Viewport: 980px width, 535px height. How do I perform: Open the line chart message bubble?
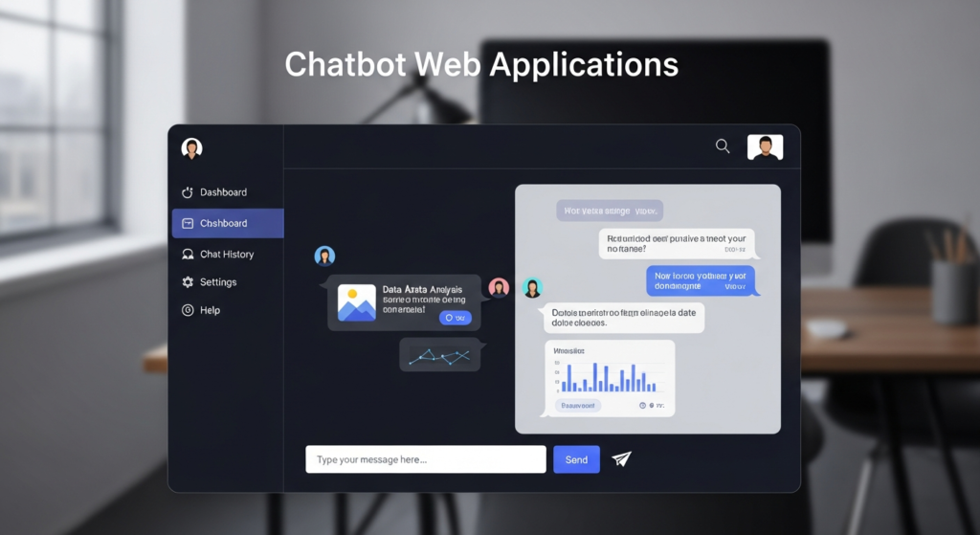tap(440, 355)
